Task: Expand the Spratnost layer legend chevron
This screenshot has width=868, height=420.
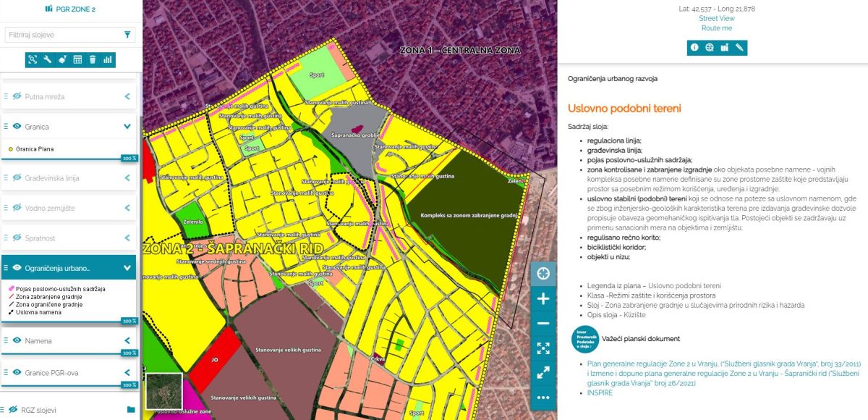Action: coord(127,238)
